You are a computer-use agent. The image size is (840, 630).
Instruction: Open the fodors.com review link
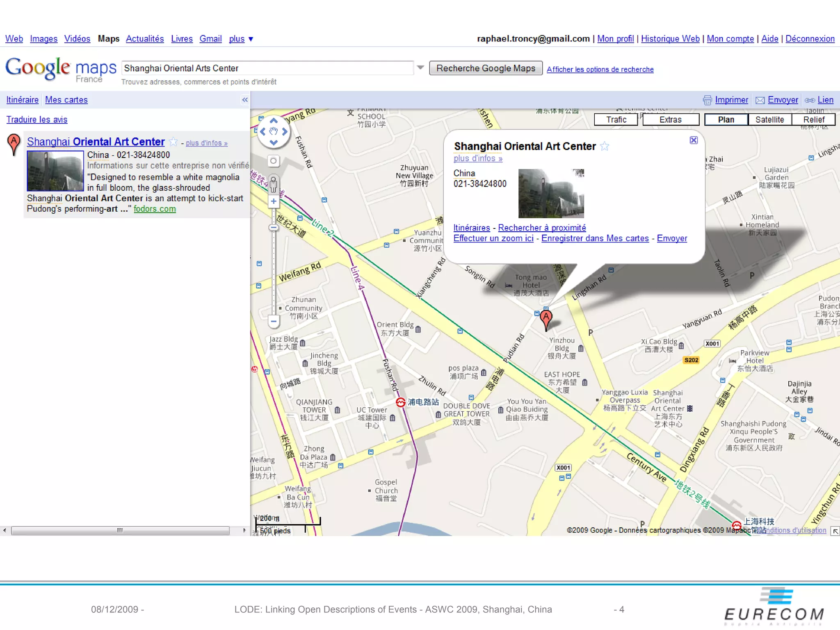coord(155,209)
